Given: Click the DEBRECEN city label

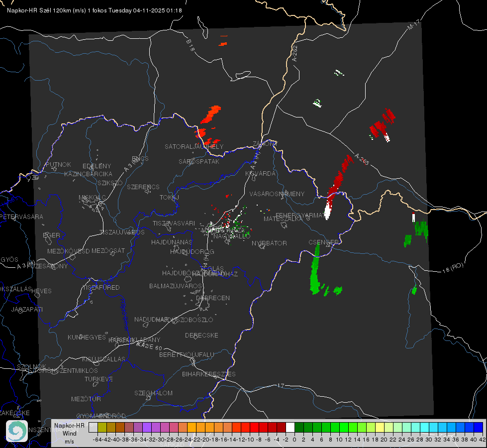Looking at the screenshot, I should (x=213, y=298).
